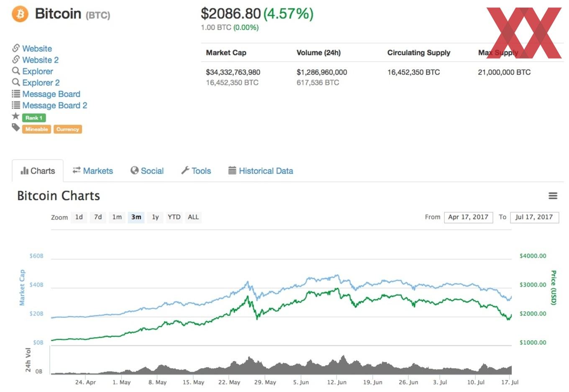Image resolution: width=569 pixels, height=392 pixels.
Task: Click the Market Cap column header
Action: (x=226, y=53)
